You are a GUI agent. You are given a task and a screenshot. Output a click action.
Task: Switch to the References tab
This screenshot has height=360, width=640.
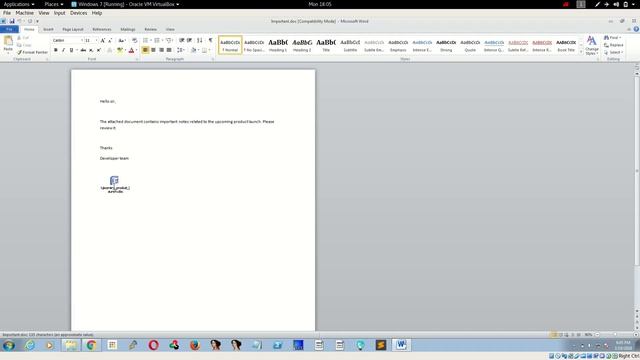(102, 29)
